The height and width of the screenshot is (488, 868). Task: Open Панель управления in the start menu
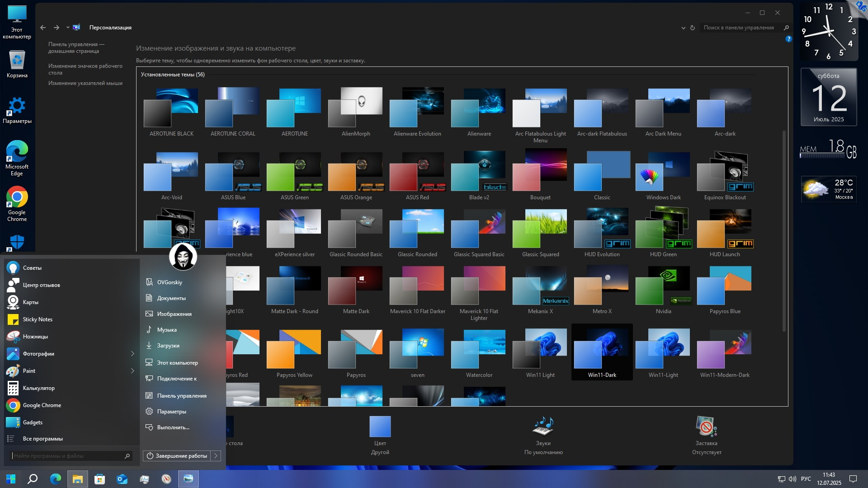[181, 396]
